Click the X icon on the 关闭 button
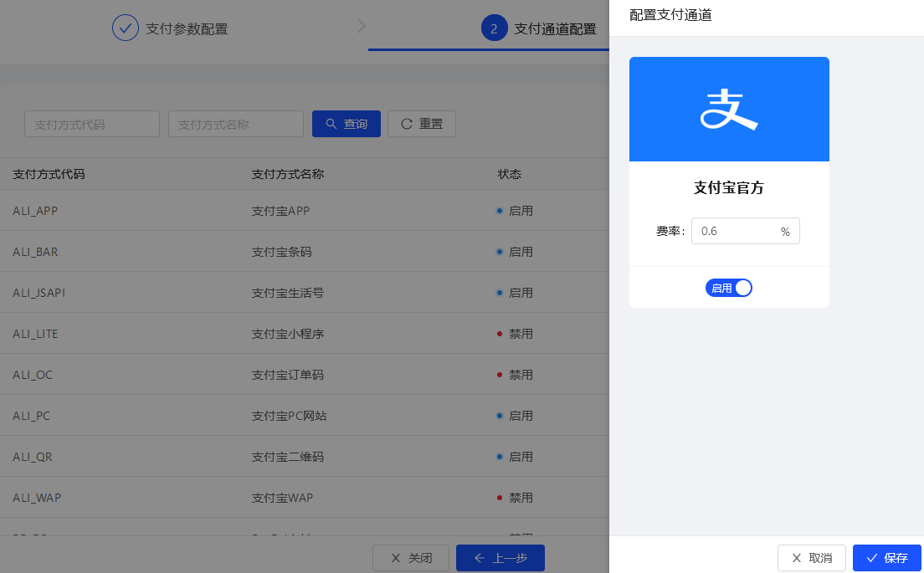This screenshot has height=573, width=924. click(x=395, y=558)
